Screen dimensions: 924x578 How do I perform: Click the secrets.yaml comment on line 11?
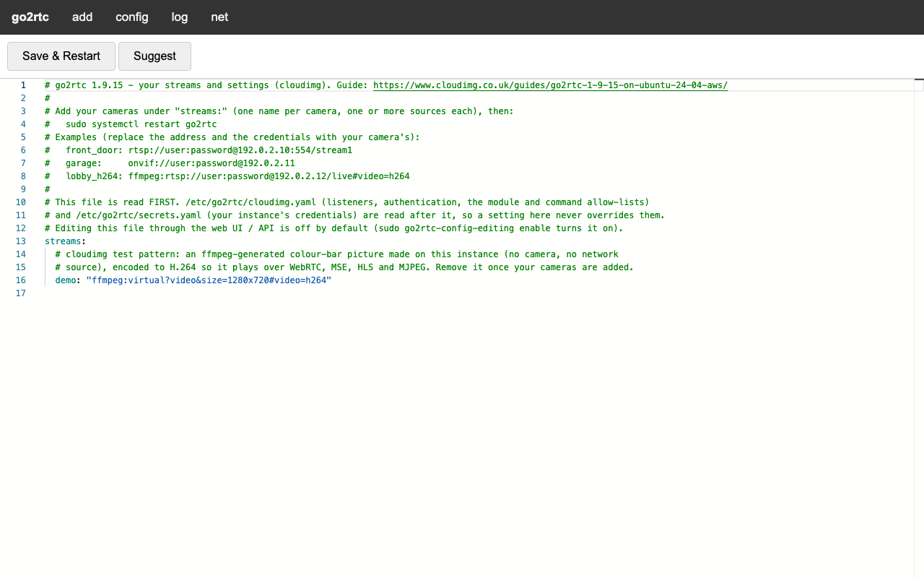point(354,215)
